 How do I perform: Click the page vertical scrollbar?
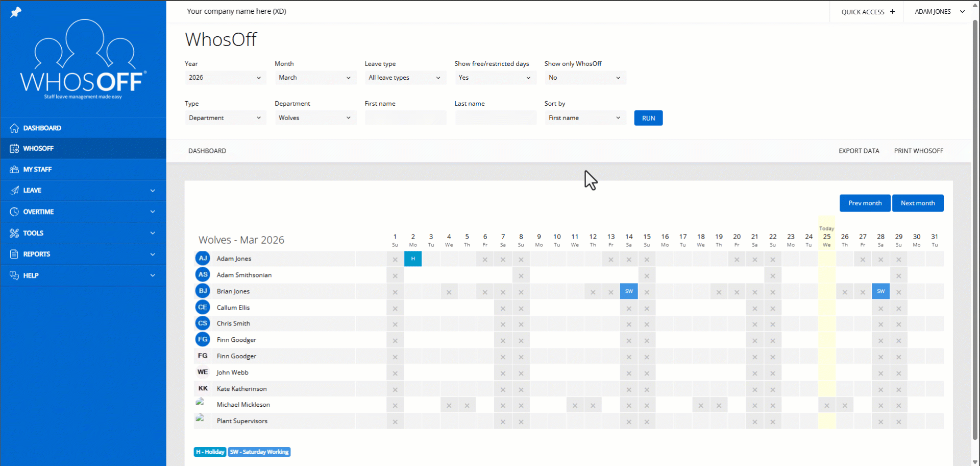click(975, 230)
